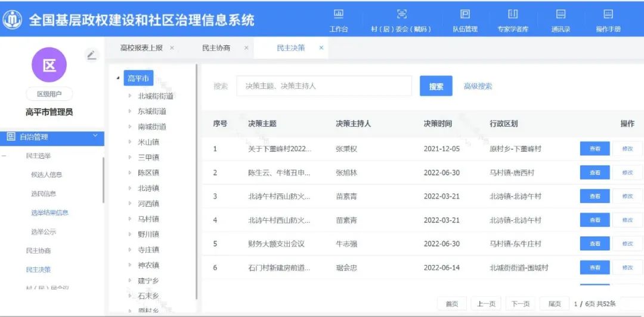Click the purple 区 user avatar
Image resolution: width=644 pixels, height=317 pixels.
tap(49, 65)
